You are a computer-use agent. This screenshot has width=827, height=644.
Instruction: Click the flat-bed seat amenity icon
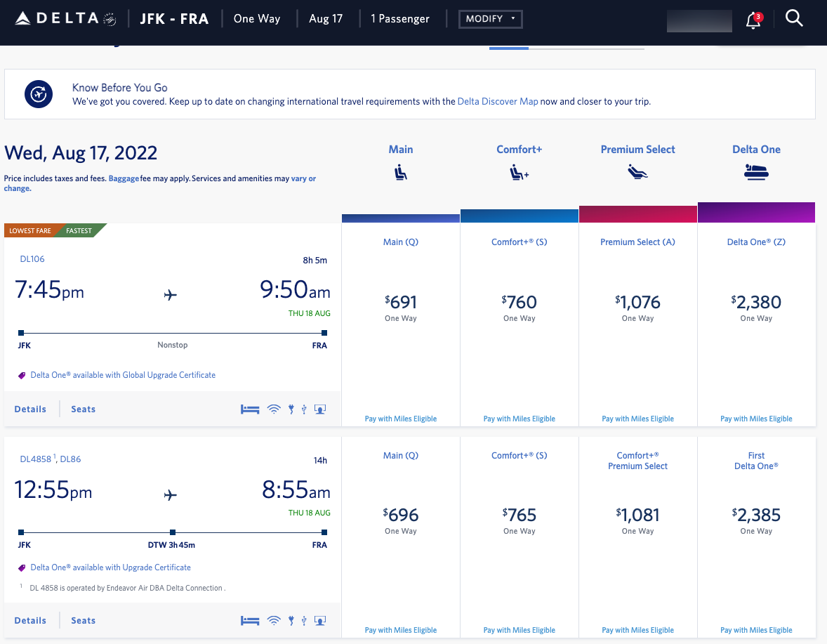[x=250, y=408]
